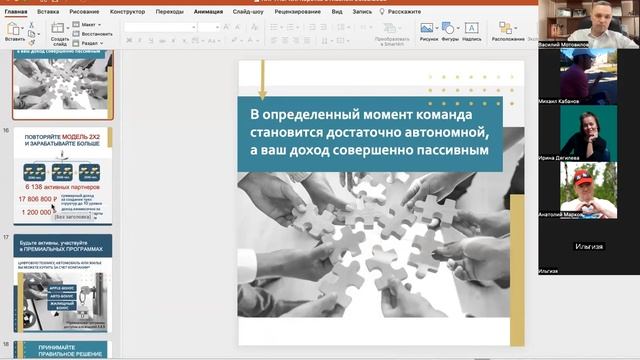
Task: Toggle the numbered list button
Action: point(290,27)
